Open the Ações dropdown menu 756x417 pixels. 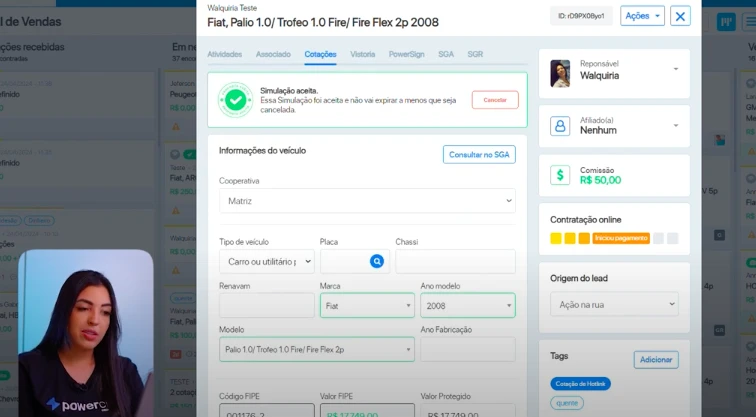coord(642,16)
